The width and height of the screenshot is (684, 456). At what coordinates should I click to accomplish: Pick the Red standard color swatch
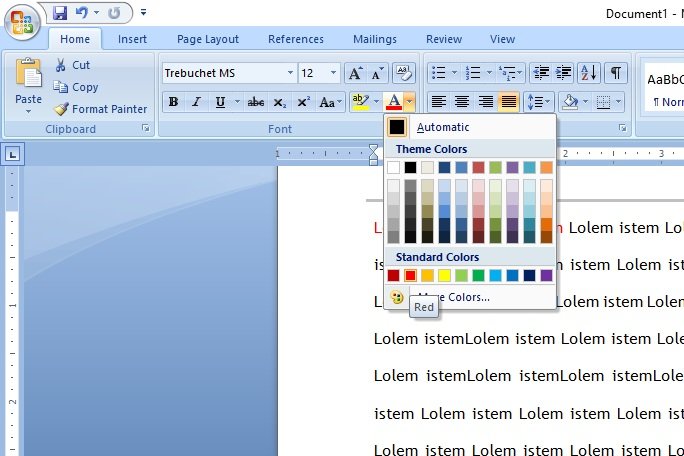[410, 275]
